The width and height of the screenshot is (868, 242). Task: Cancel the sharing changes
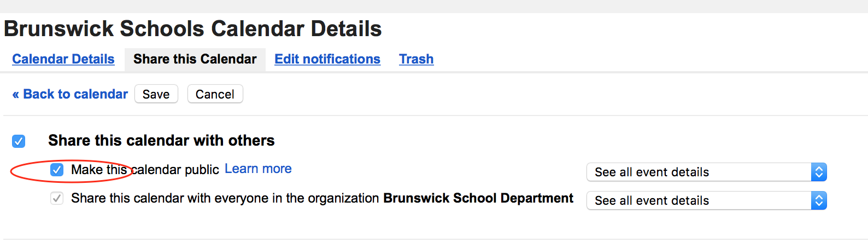[215, 94]
